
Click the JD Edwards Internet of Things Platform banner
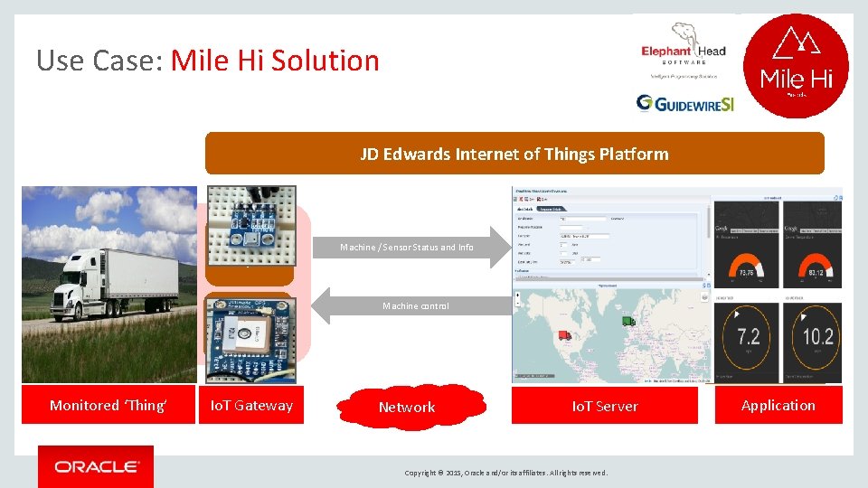tap(514, 154)
